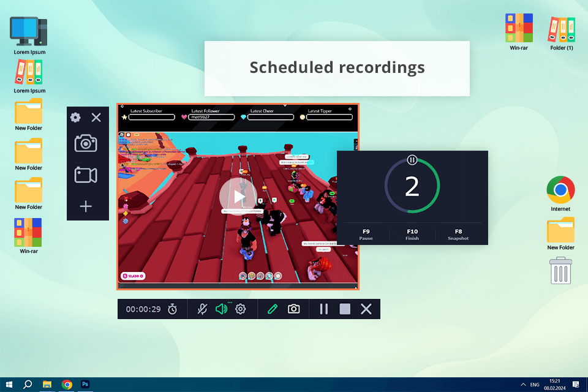
Task: Select the Folder (1) desktop icon
Action: [562, 34]
